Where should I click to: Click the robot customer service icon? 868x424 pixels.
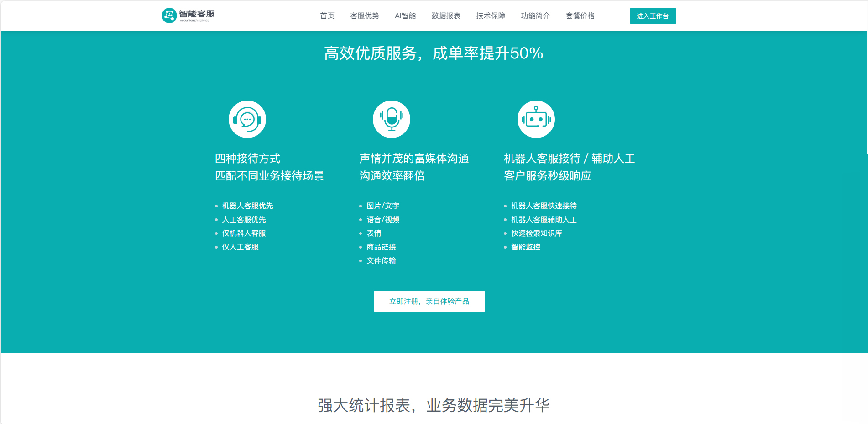point(536,119)
